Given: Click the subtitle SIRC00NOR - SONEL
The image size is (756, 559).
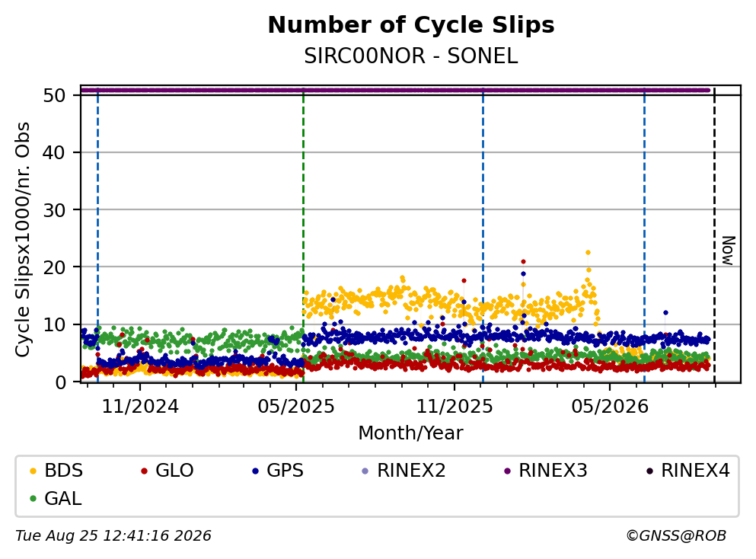Looking at the screenshot, I should [x=411, y=56].
